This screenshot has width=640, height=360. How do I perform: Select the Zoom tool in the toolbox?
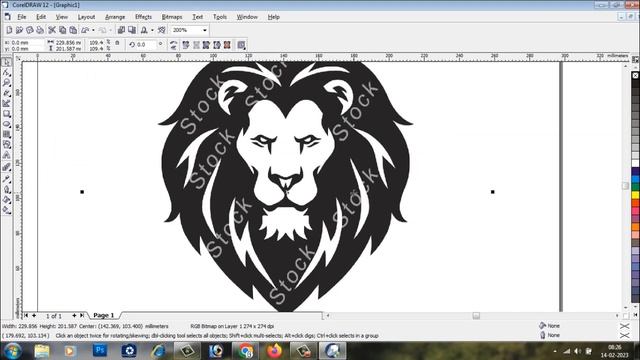point(7,83)
